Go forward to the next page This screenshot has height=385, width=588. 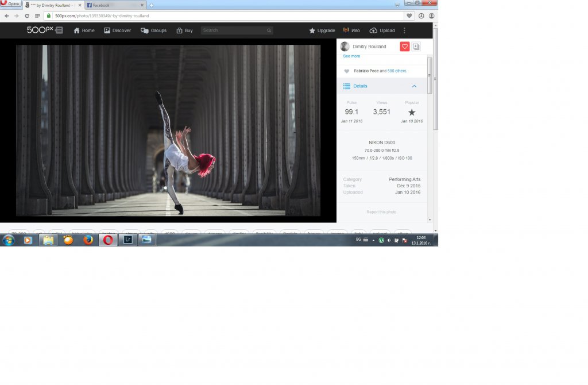coord(17,16)
